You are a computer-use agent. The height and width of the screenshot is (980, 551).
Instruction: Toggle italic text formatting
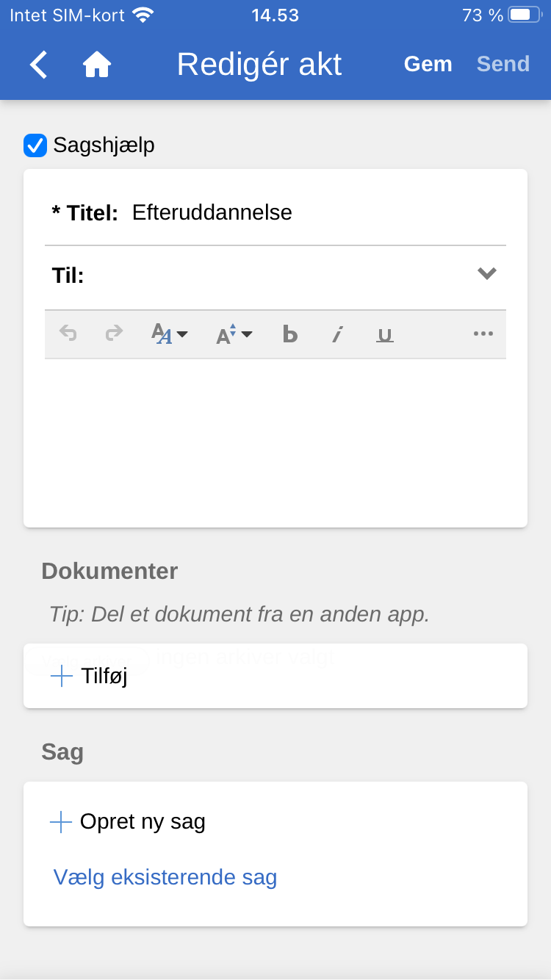(337, 334)
